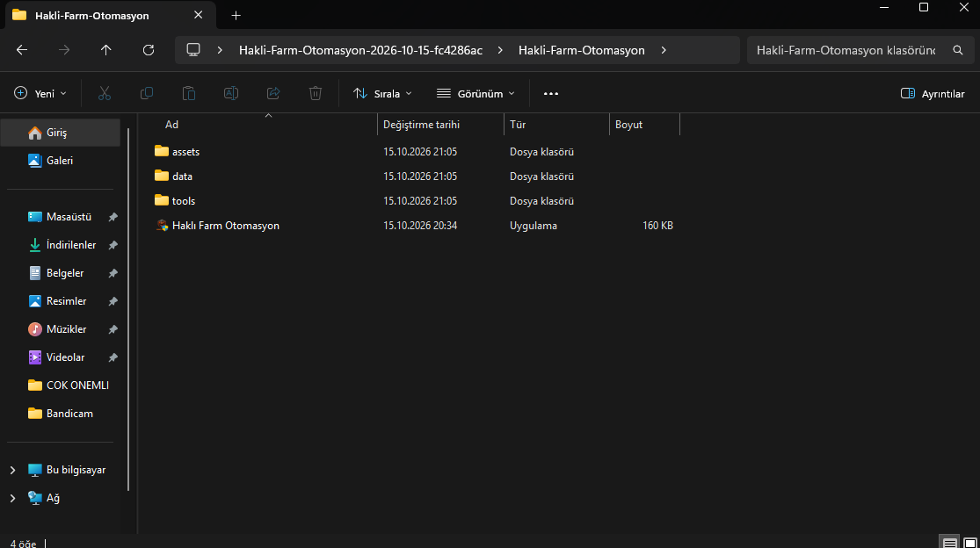Open Galeri in the sidebar
The width and height of the screenshot is (980, 548).
point(61,161)
